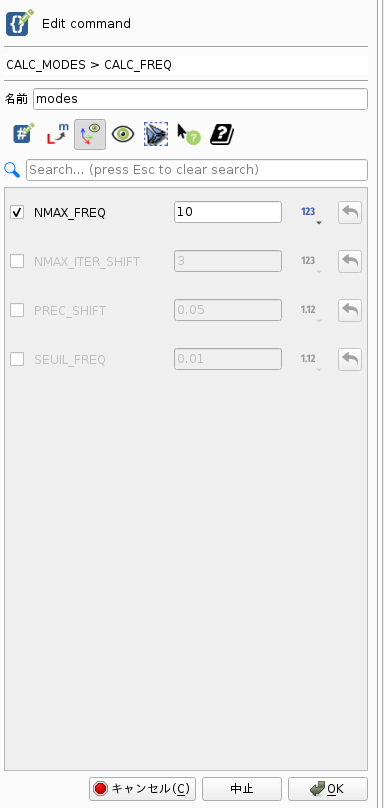The height and width of the screenshot is (808, 384).
Task: Enable the NMAX_ITER_SHIFT checkbox
Action: (17, 261)
